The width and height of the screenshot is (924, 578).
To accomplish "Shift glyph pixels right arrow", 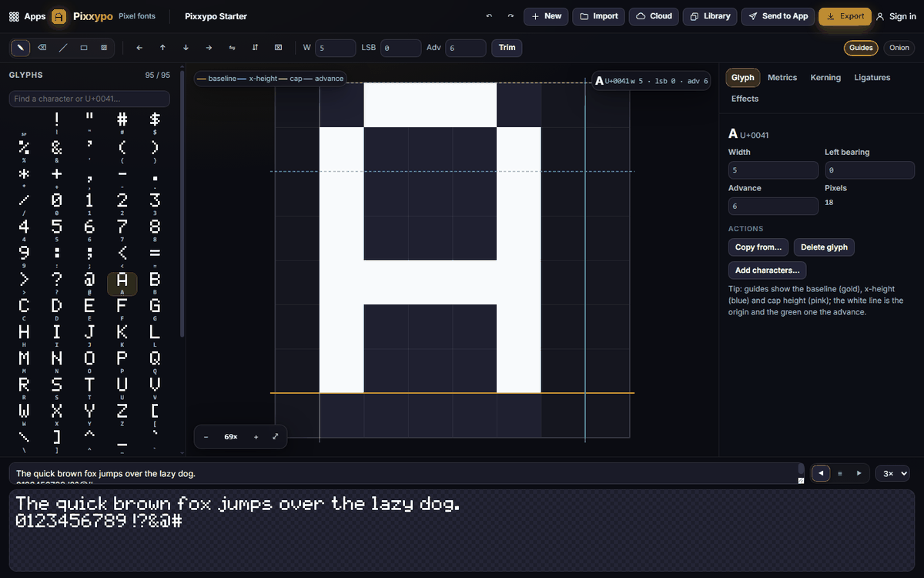I will point(209,48).
